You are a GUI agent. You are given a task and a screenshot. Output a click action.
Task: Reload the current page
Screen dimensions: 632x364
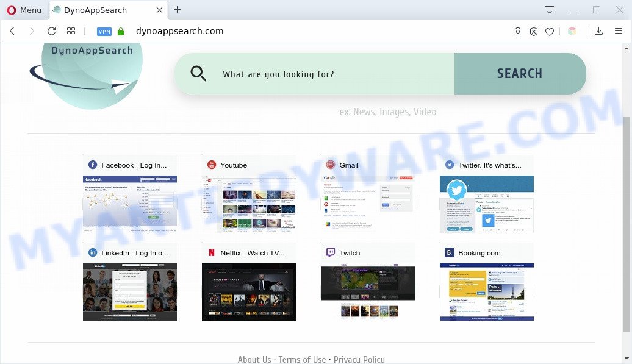[x=52, y=31]
